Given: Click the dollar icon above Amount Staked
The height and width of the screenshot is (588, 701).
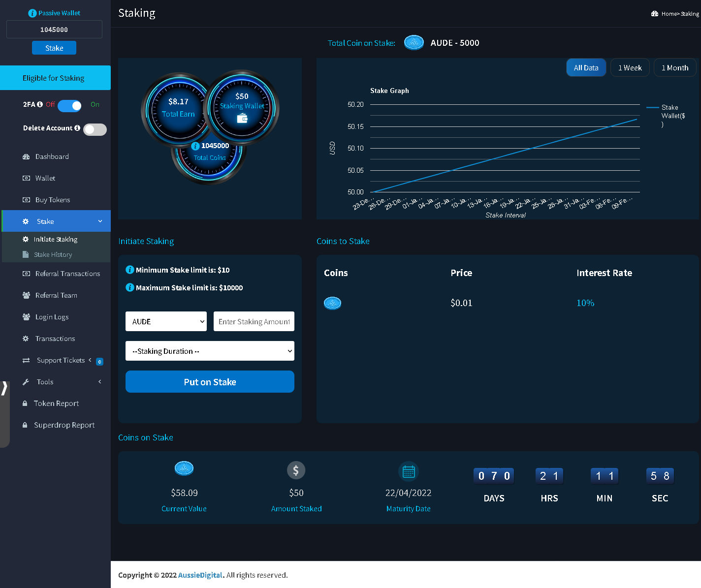Looking at the screenshot, I should tap(296, 470).
